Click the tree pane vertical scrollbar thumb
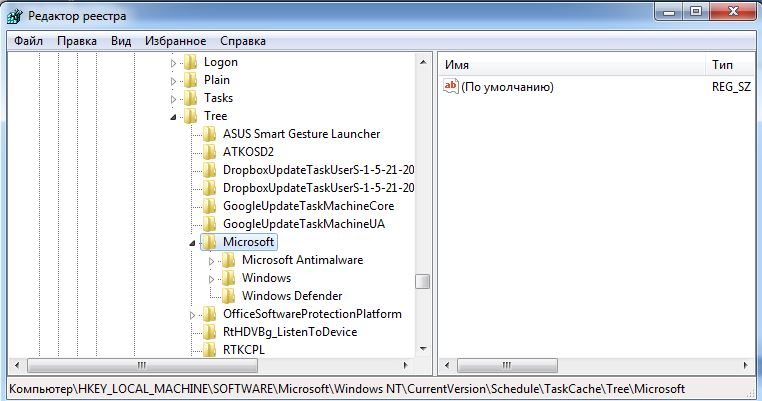This screenshot has height=401, width=762. pyautogui.click(x=423, y=281)
